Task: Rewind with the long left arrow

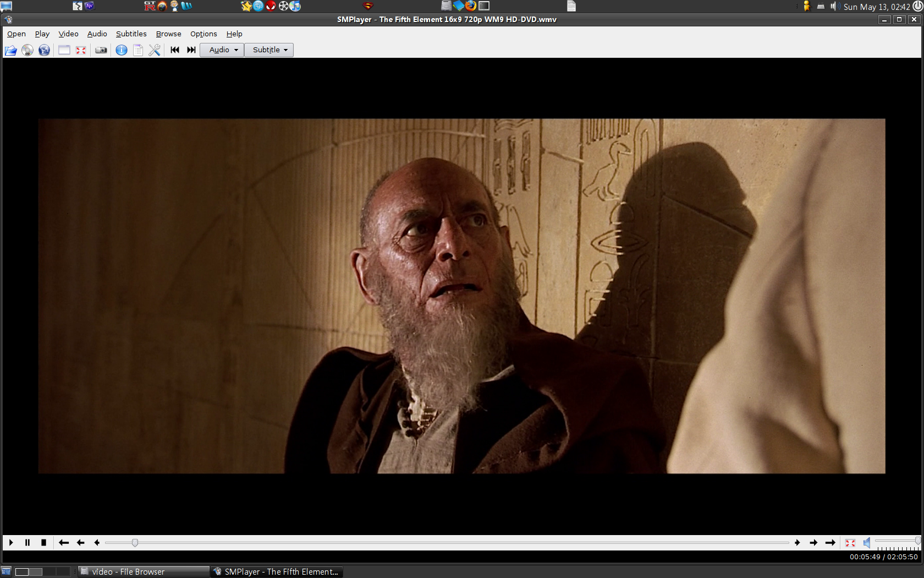Action: coord(64,543)
